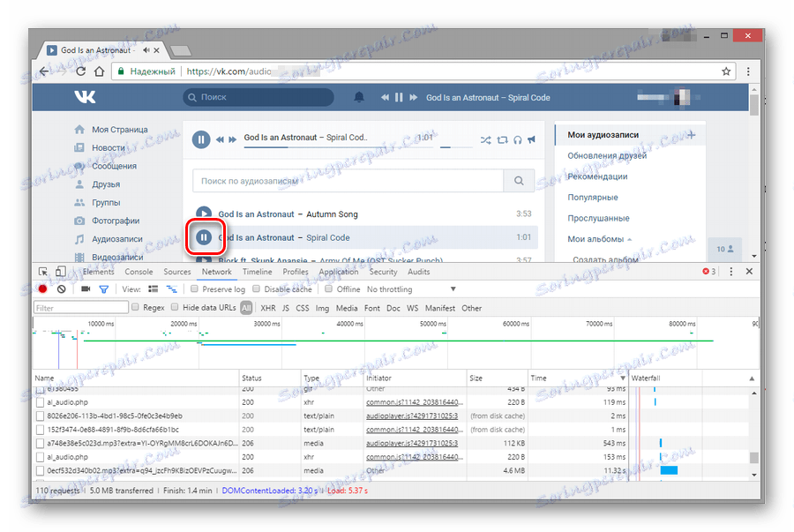
Task: Pause playback from the header player
Action: pyautogui.click(x=399, y=97)
